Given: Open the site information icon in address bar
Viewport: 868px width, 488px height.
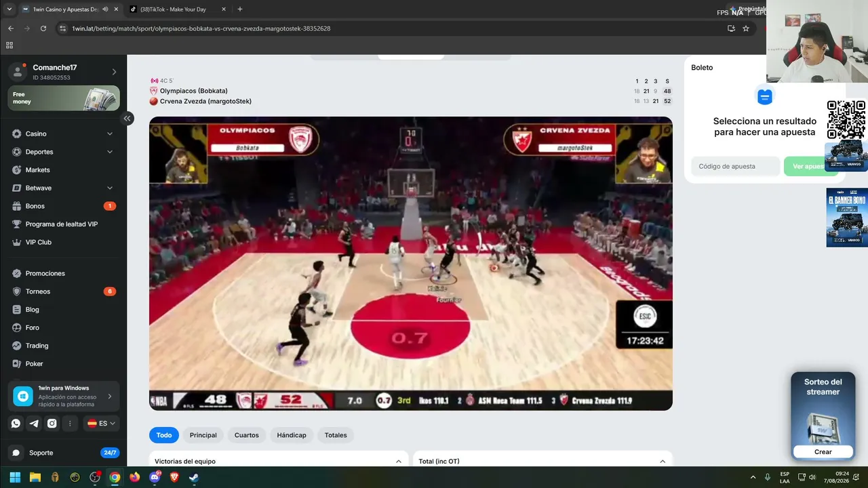Looking at the screenshot, I should [x=63, y=28].
